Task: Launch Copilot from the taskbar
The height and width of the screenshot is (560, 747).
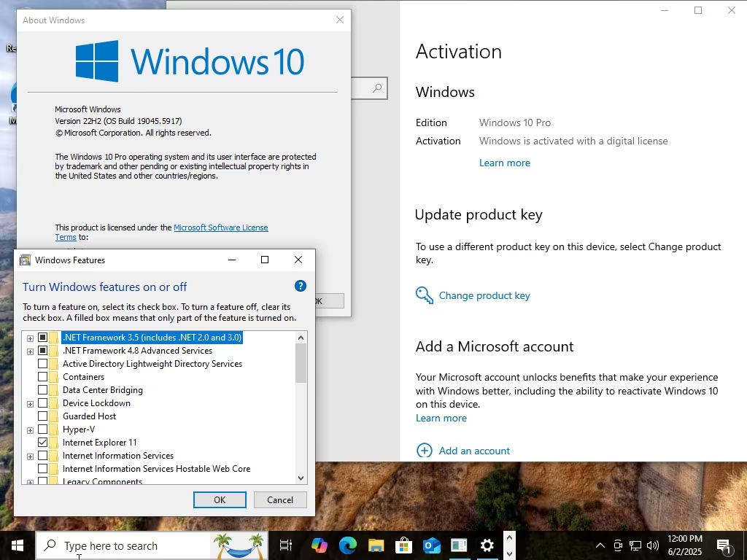Action: pos(320,545)
